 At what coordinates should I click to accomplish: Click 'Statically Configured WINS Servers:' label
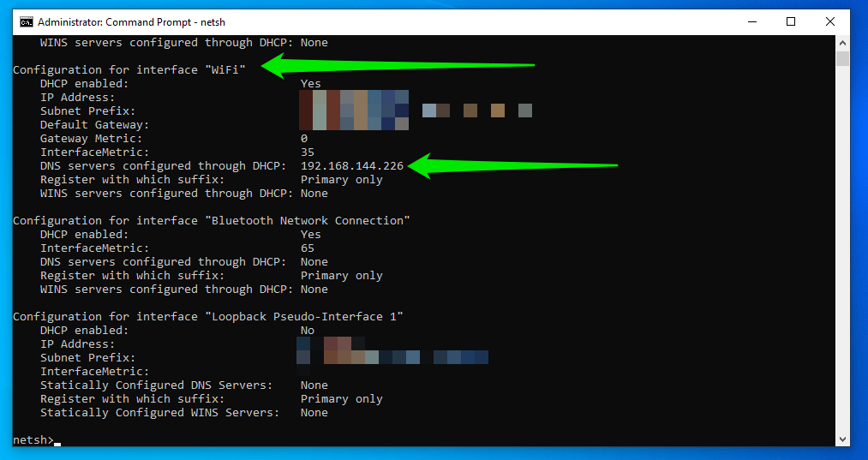coord(159,412)
